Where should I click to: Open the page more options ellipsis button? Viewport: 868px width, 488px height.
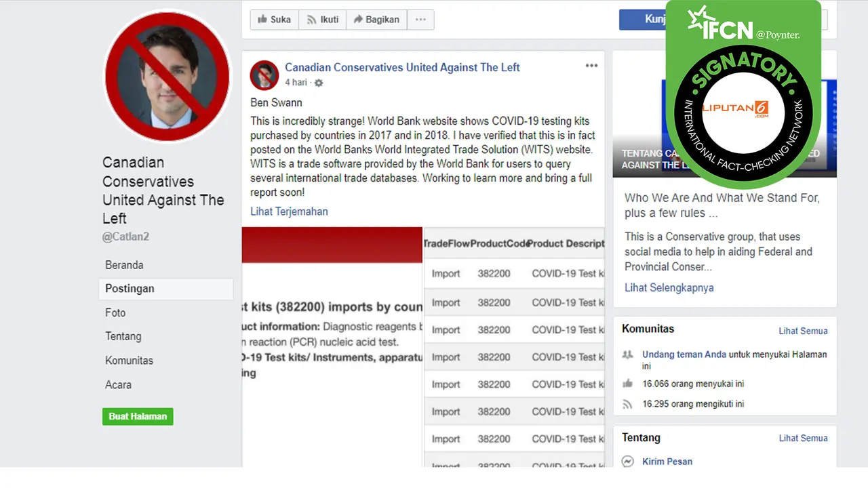click(420, 20)
